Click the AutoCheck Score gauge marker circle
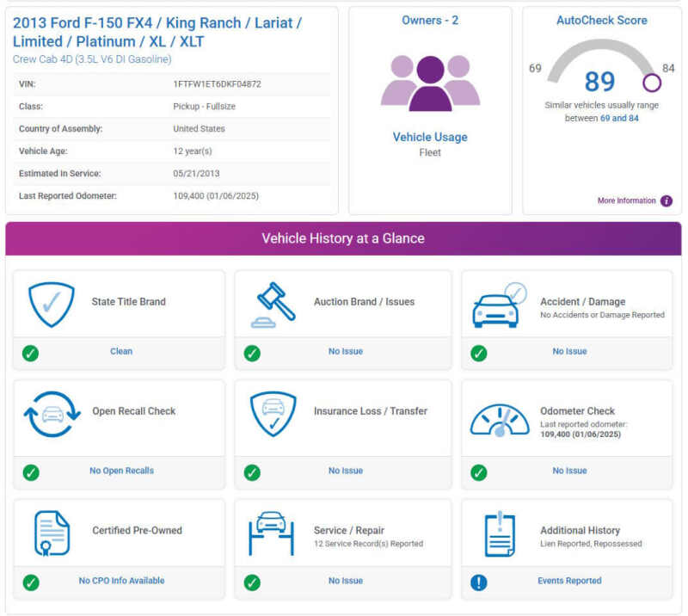The image size is (688, 616). tap(652, 83)
